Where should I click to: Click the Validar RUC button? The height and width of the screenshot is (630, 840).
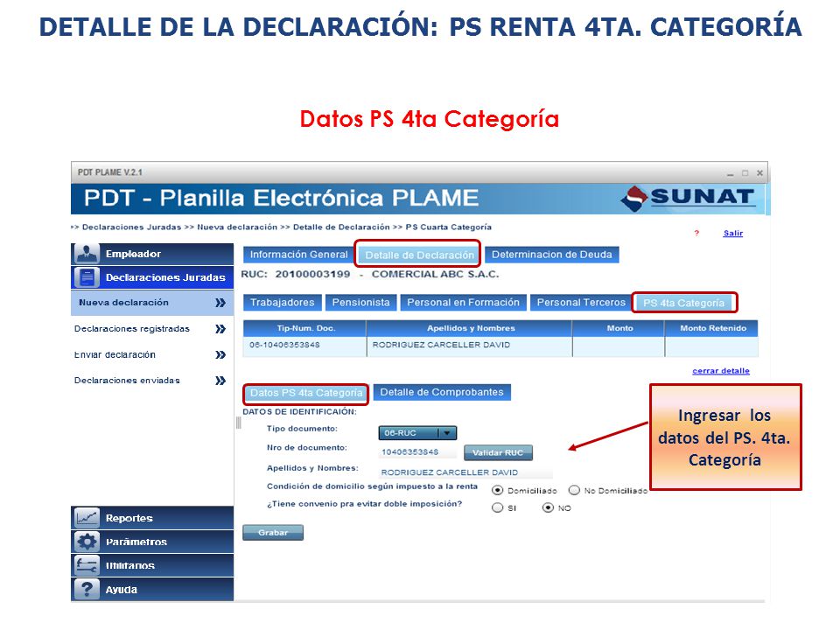[498, 452]
